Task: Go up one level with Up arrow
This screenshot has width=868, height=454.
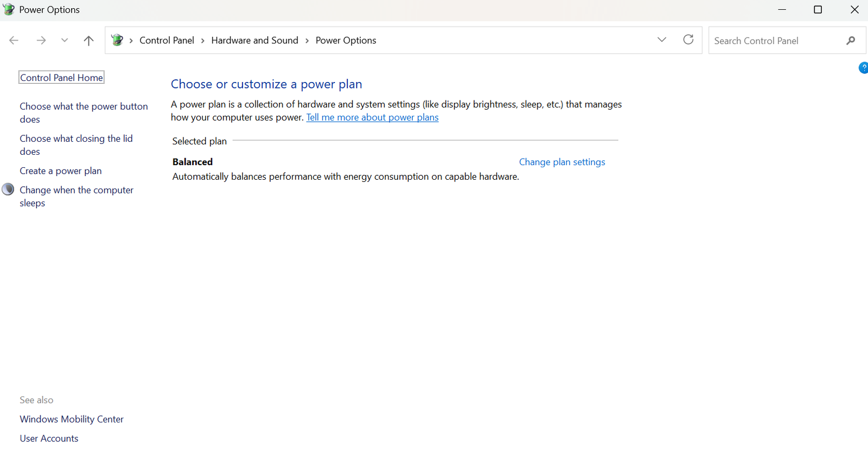Action: click(88, 40)
